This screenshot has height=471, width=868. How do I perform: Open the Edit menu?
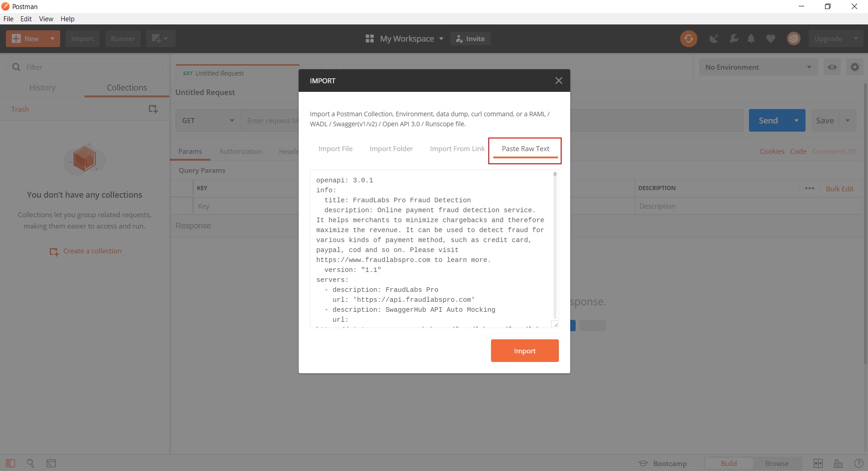click(26, 19)
